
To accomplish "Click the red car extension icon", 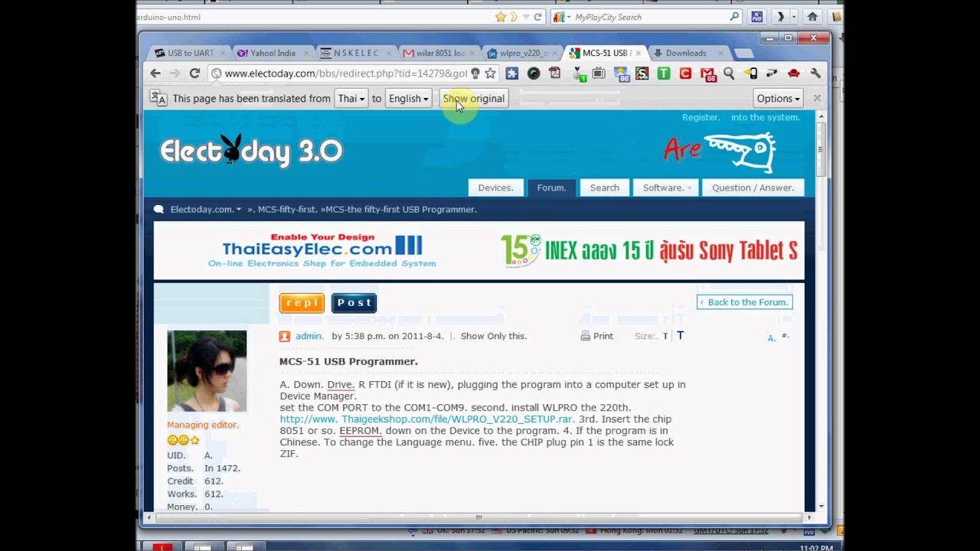I will click(794, 73).
